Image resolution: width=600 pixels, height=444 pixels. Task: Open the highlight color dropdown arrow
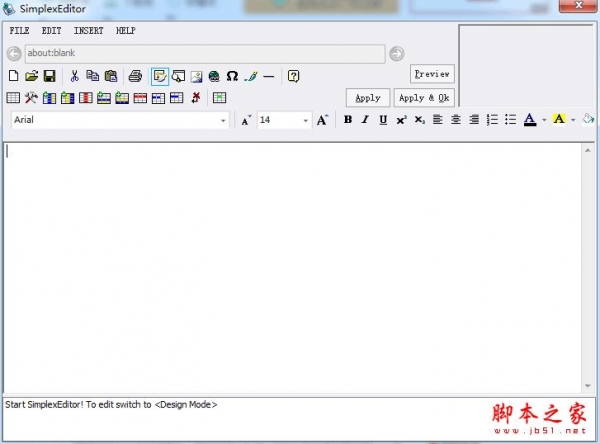[573, 120]
